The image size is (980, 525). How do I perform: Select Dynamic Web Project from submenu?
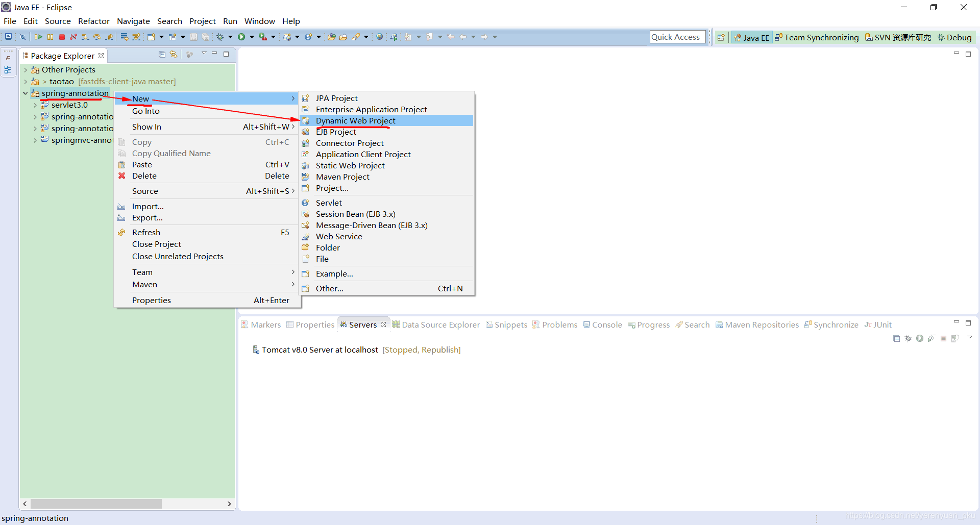tap(386, 121)
